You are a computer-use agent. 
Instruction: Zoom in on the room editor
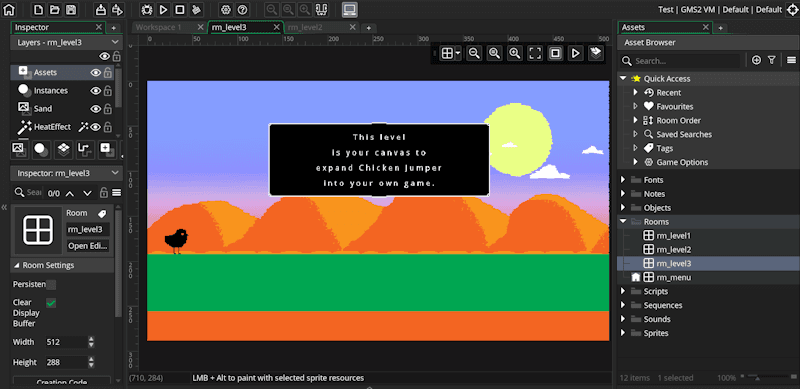pyautogui.click(x=515, y=53)
